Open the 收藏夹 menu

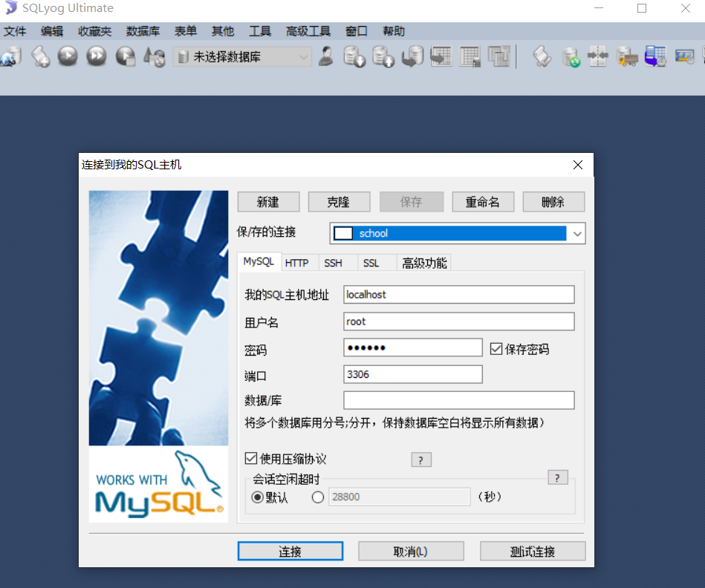[x=94, y=31]
